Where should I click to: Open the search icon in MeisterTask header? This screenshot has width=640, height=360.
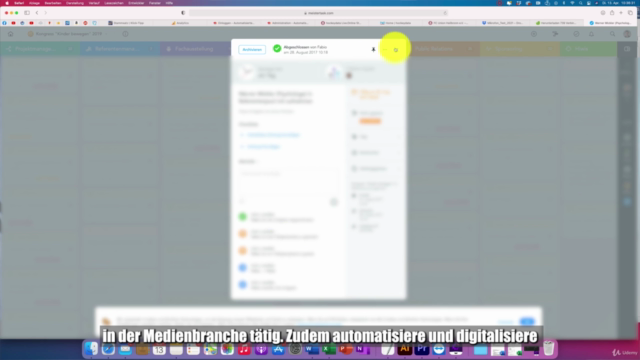612,34
